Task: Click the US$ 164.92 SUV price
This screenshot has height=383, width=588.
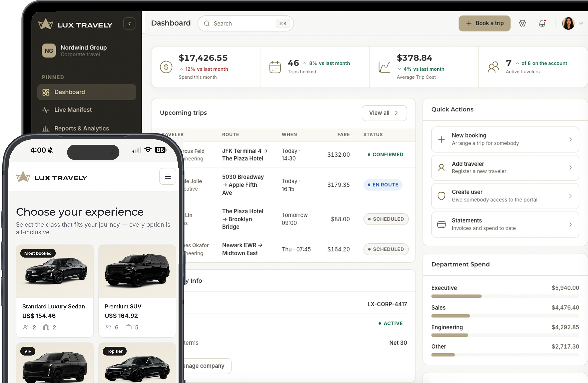Action: [x=121, y=316]
